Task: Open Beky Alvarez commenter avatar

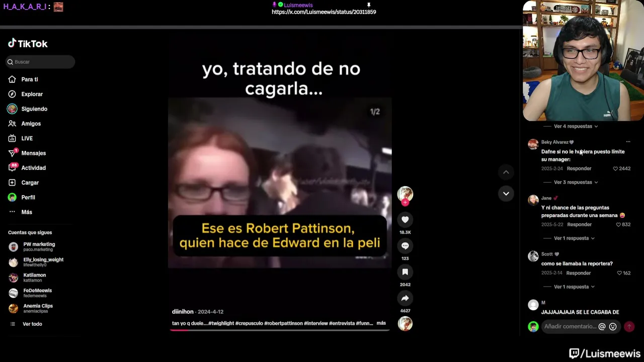Action: point(533,144)
